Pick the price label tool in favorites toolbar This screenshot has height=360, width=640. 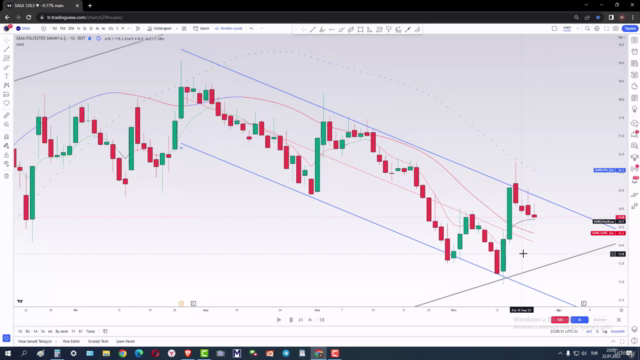[x=389, y=29]
